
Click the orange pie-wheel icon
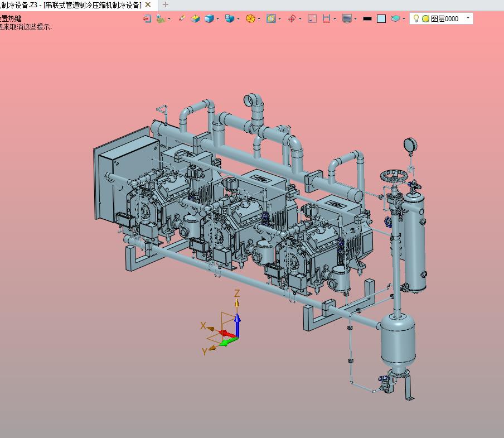250,18
